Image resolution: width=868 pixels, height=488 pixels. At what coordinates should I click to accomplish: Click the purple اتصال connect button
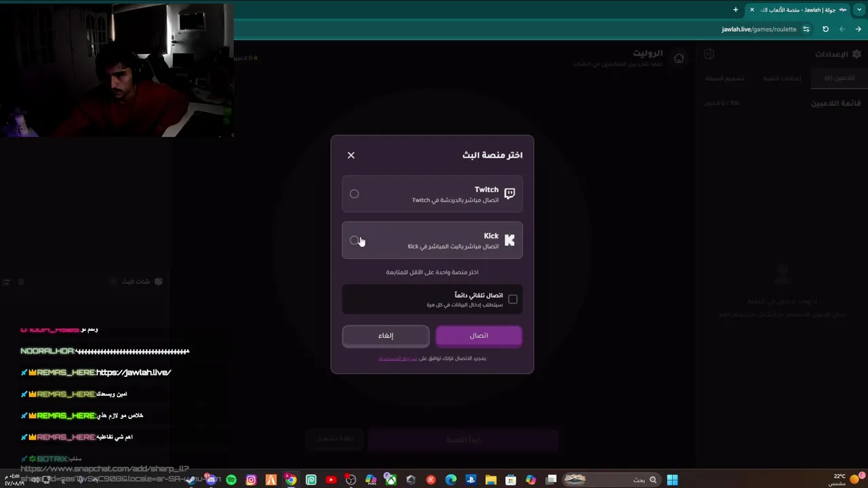(479, 335)
